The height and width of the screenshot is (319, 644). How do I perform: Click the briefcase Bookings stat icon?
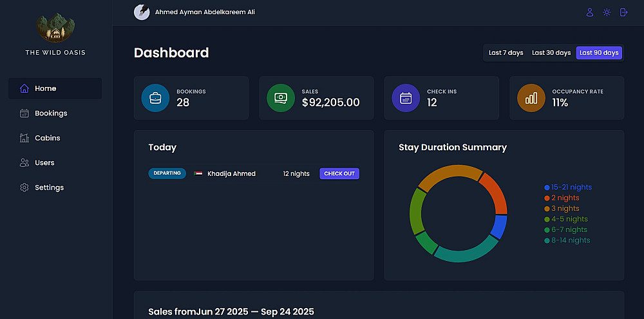click(x=155, y=98)
